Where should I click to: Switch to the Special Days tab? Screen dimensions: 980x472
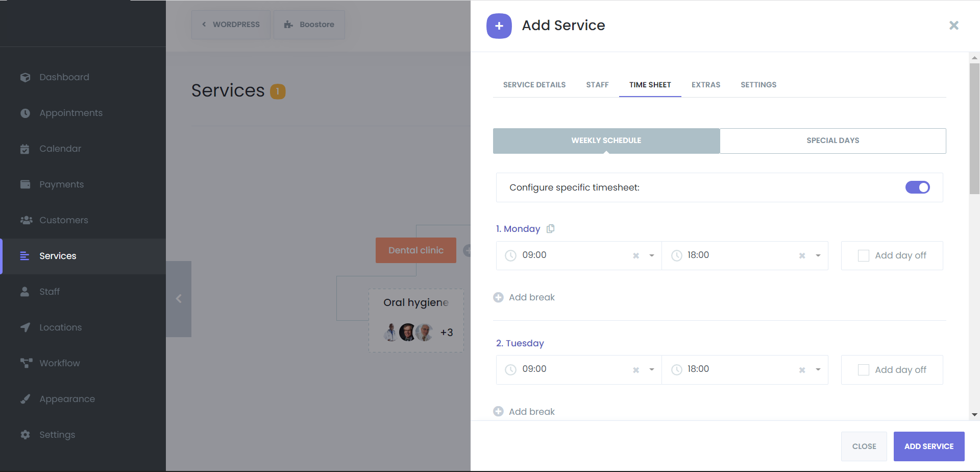832,140
